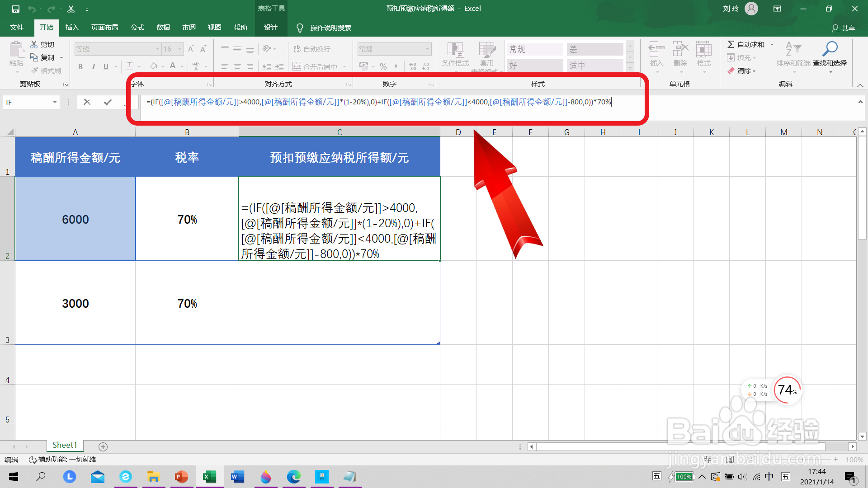
Task: Toggle Underline formatting button
Action: tap(106, 66)
